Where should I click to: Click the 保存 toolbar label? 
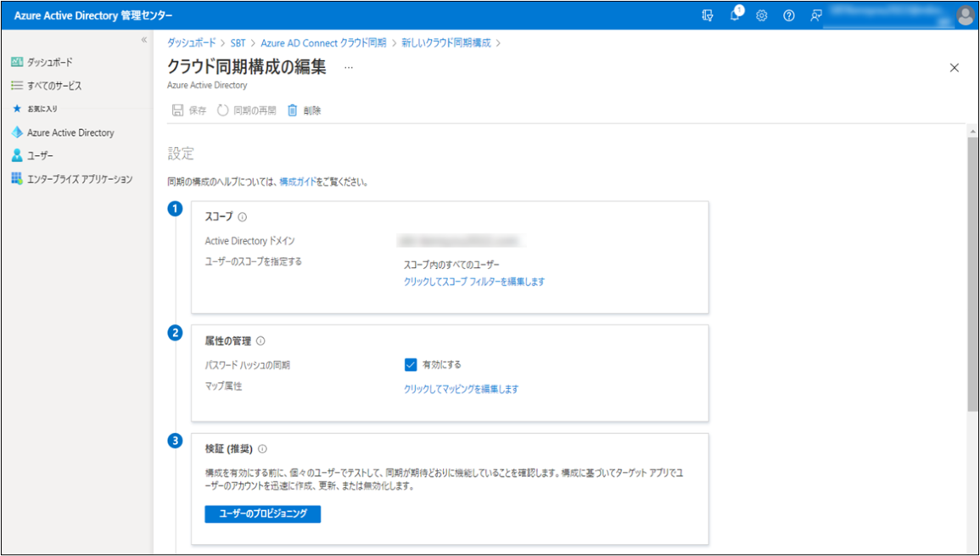[198, 110]
